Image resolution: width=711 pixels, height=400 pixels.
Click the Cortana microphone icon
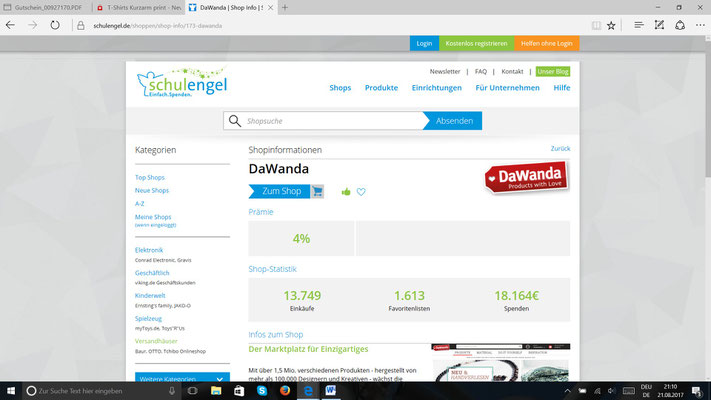click(172, 390)
